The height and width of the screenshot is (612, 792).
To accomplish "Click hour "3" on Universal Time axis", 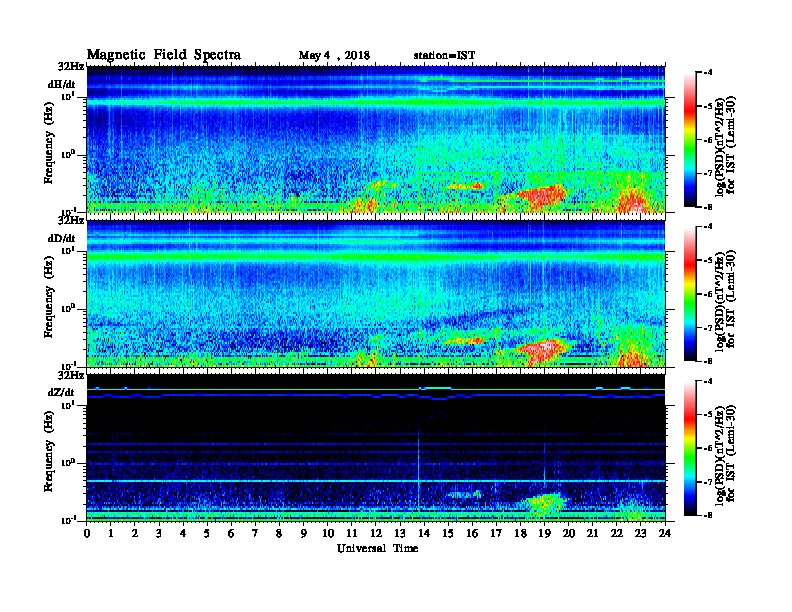I will [x=159, y=534].
